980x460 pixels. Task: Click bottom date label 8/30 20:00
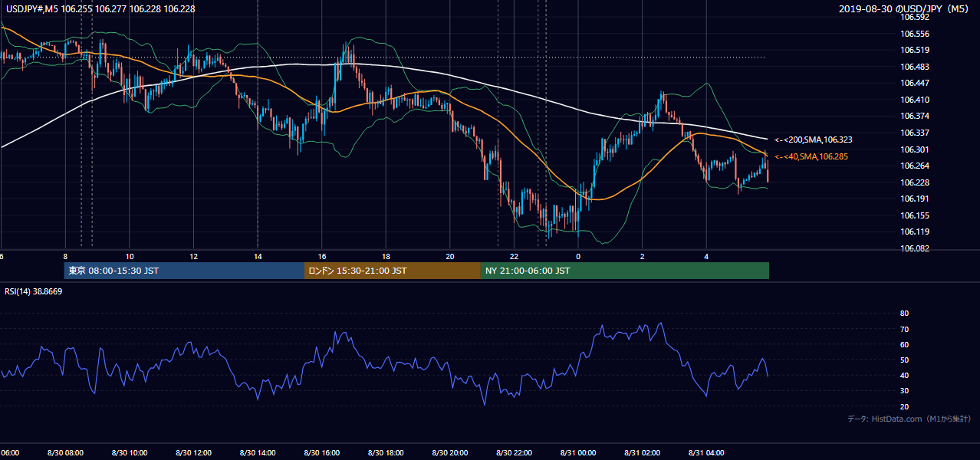tap(450, 452)
